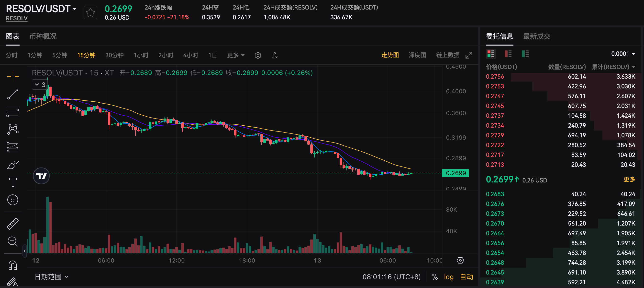
Task: Open the 日期范围 date range menu
Action: [52, 277]
